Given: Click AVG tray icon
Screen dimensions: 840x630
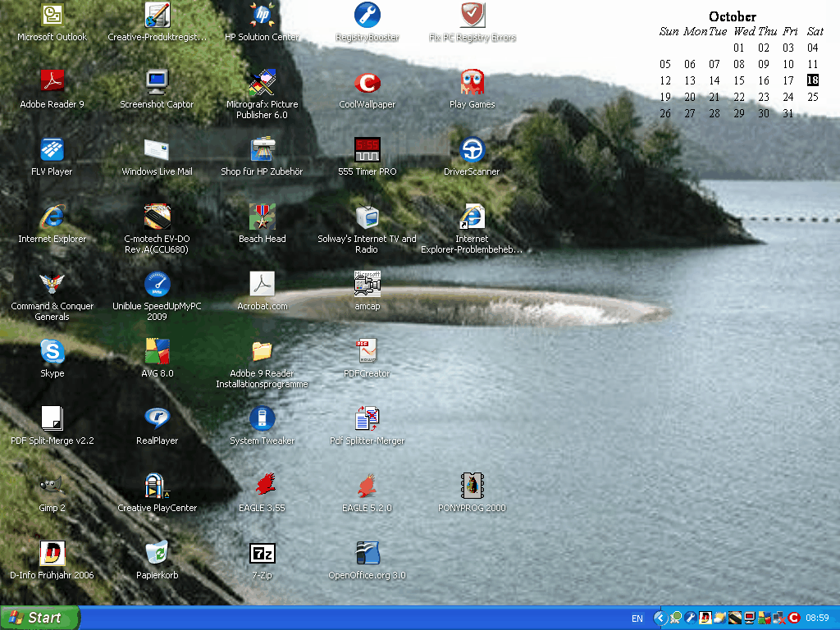Looking at the screenshot, I should coord(765,618).
